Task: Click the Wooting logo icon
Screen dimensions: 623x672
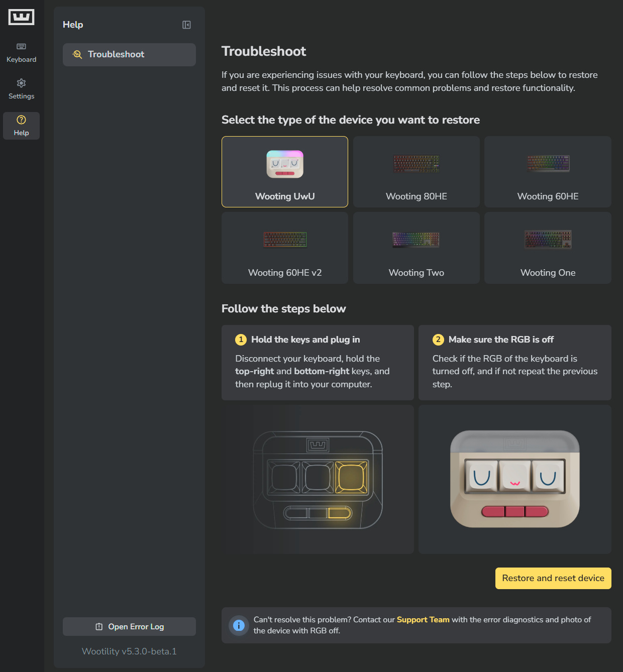Action: click(21, 17)
